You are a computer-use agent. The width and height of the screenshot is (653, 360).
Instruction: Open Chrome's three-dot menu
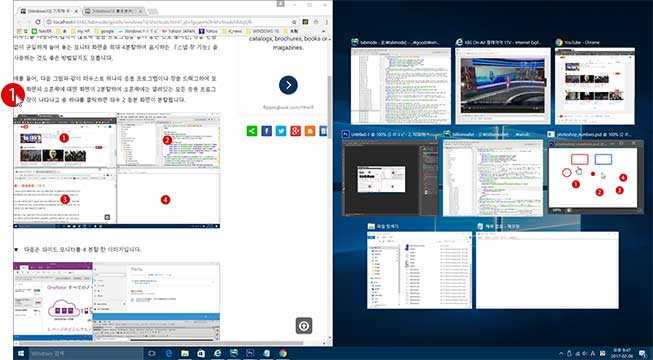point(326,22)
